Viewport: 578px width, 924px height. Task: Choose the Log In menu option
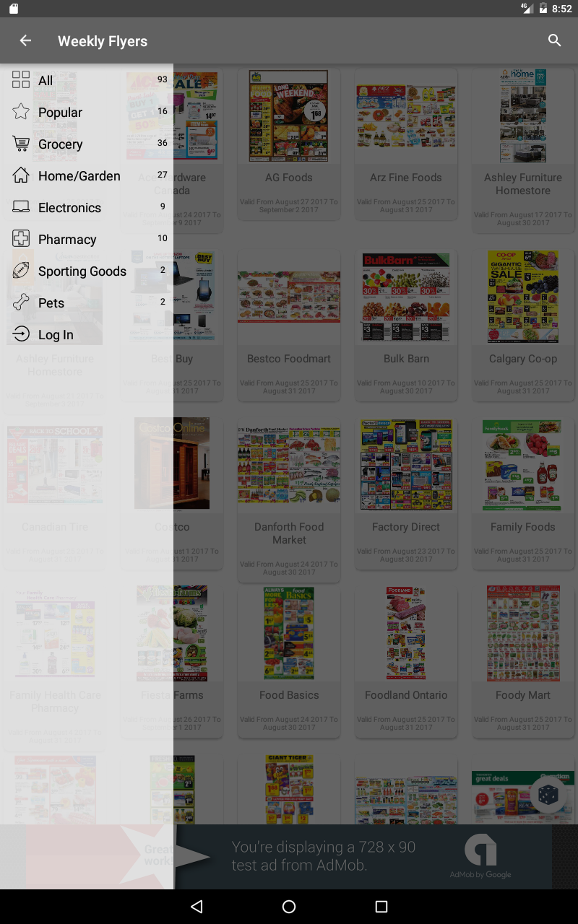[x=87, y=334]
